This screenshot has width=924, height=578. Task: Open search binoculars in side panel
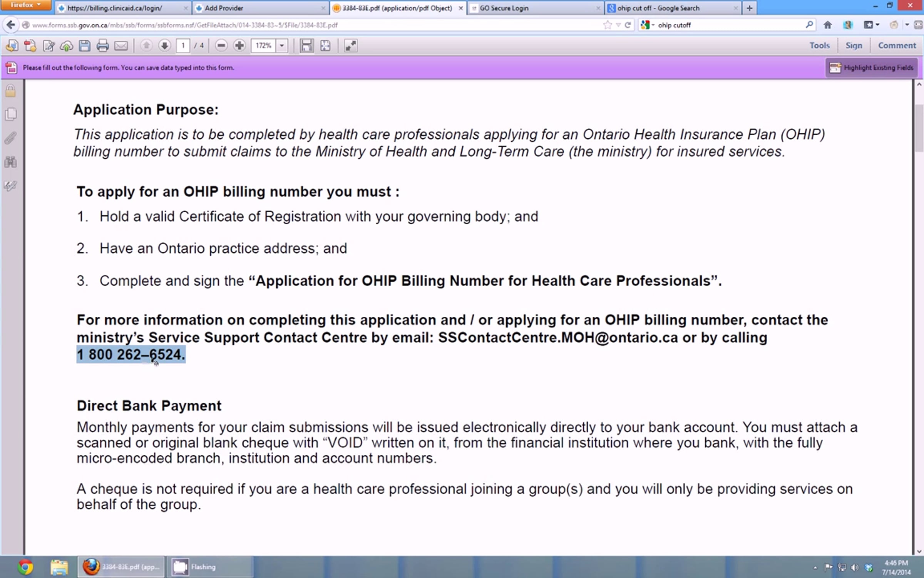(10, 162)
